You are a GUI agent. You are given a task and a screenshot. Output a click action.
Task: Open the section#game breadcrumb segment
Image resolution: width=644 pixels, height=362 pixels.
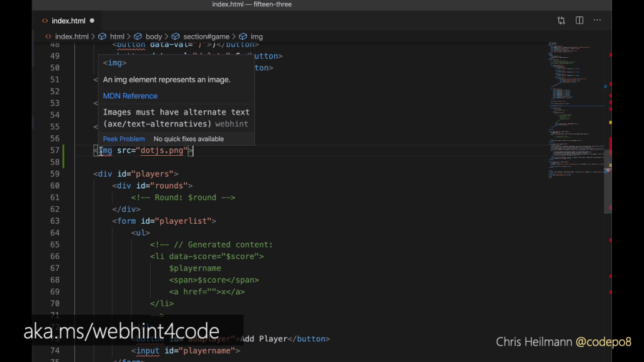tap(206, 36)
